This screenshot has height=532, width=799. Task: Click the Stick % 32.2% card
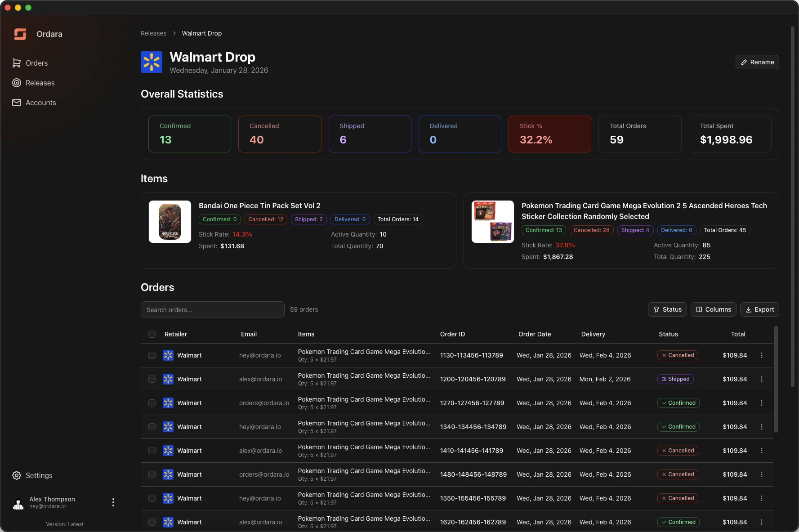(550, 134)
